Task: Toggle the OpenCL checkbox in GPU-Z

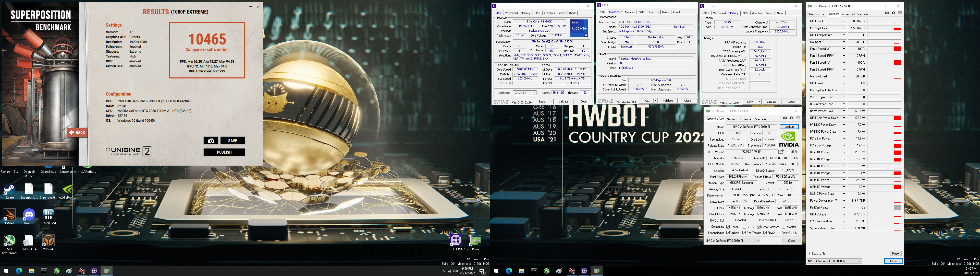Action: click(x=728, y=227)
